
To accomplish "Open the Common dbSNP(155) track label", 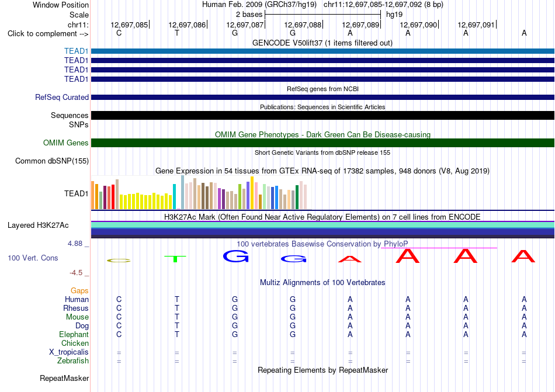I will [52, 161].
